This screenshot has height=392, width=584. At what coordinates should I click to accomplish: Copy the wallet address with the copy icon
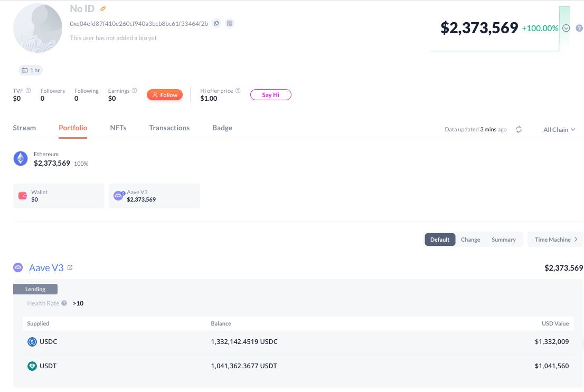click(x=216, y=23)
